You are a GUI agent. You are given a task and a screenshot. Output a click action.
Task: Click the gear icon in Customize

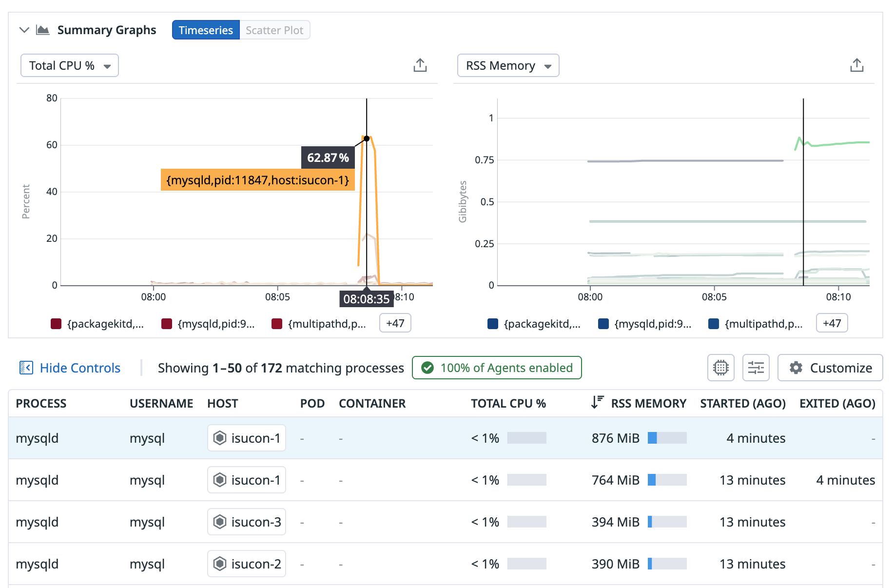796,368
